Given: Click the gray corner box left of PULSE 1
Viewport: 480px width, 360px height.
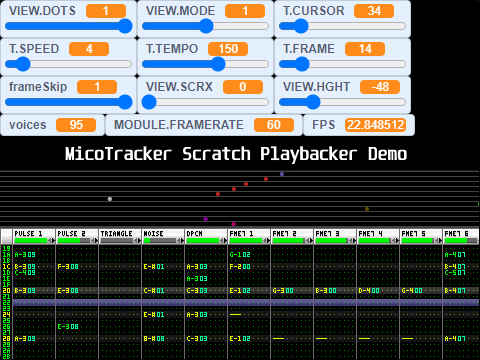Looking at the screenshot, I should click(6, 237).
